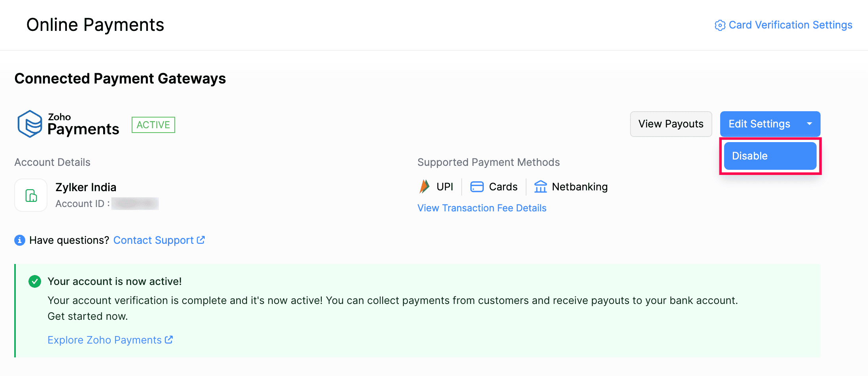This screenshot has width=868, height=376.
Task: Click the ACTIVE status badge
Action: [x=153, y=125]
